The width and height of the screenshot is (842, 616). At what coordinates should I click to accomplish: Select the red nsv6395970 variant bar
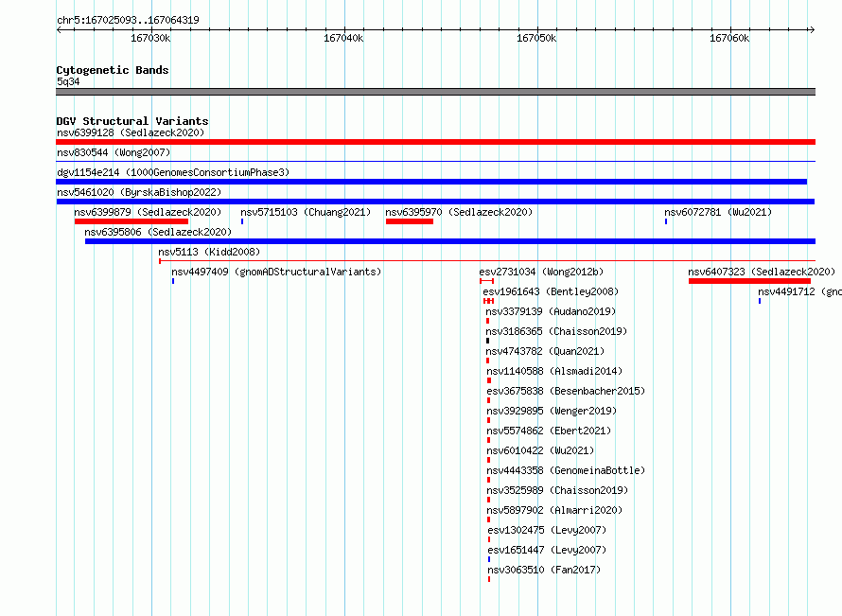[x=410, y=221]
